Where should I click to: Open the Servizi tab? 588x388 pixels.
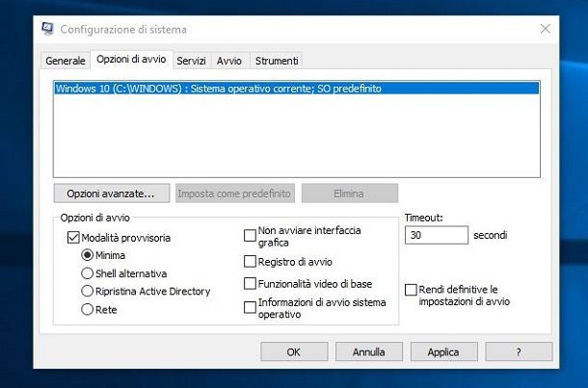tap(191, 61)
